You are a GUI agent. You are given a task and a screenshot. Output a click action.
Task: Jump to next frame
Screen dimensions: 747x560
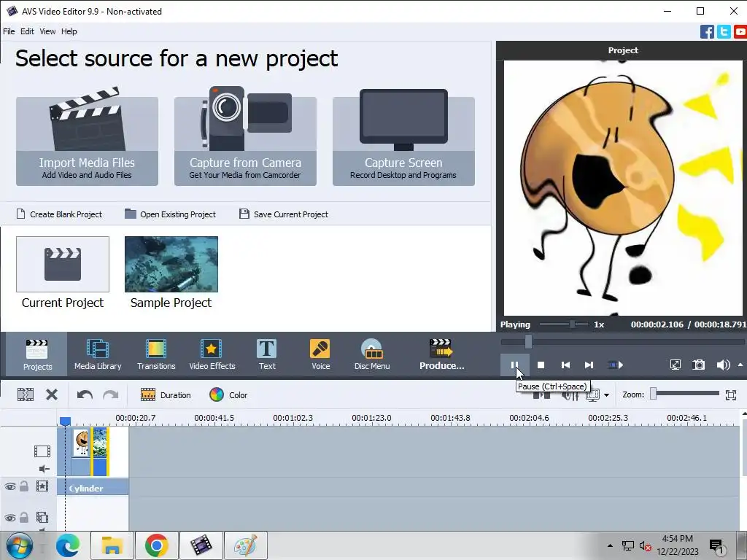tap(589, 365)
